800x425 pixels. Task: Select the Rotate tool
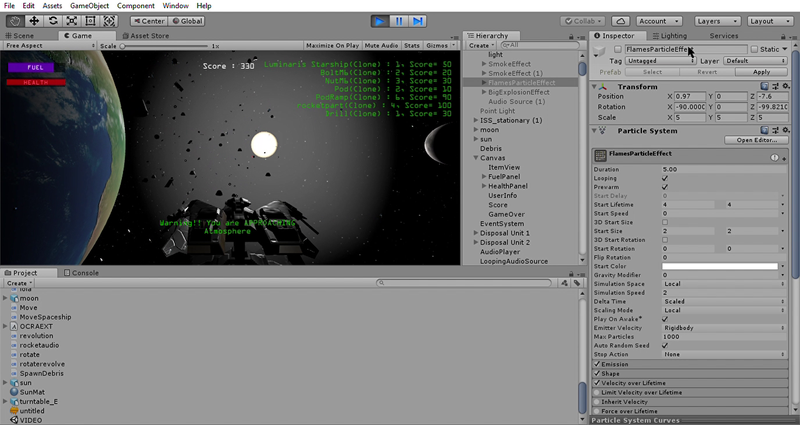[x=54, y=20]
